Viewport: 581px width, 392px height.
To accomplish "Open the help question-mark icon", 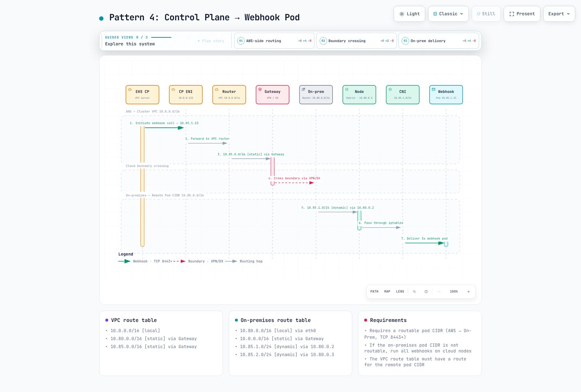I will [426, 291].
